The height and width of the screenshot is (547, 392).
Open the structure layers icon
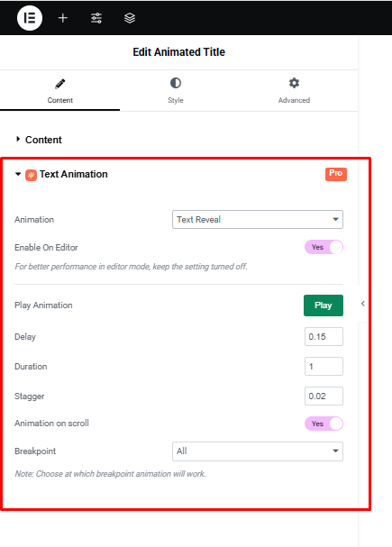pos(130,18)
